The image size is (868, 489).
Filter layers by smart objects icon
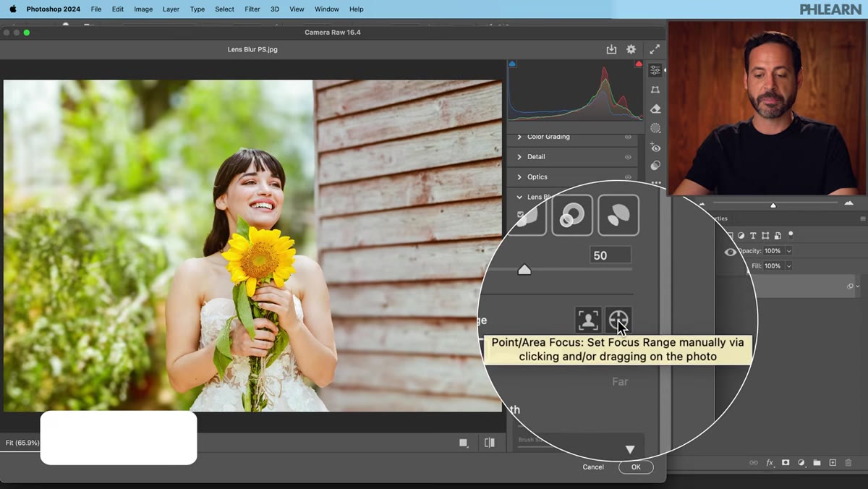[778, 235]
